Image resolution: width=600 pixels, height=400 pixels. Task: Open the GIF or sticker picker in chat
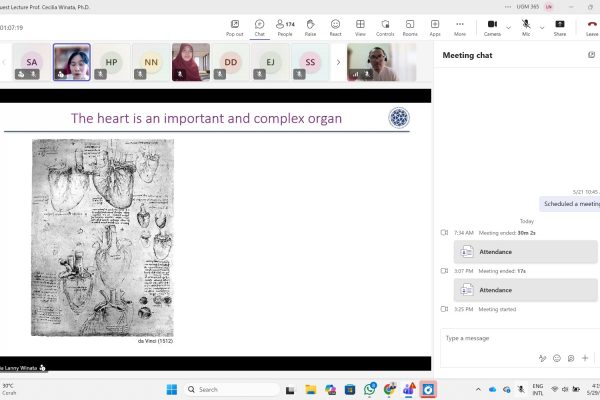[571, 358]
